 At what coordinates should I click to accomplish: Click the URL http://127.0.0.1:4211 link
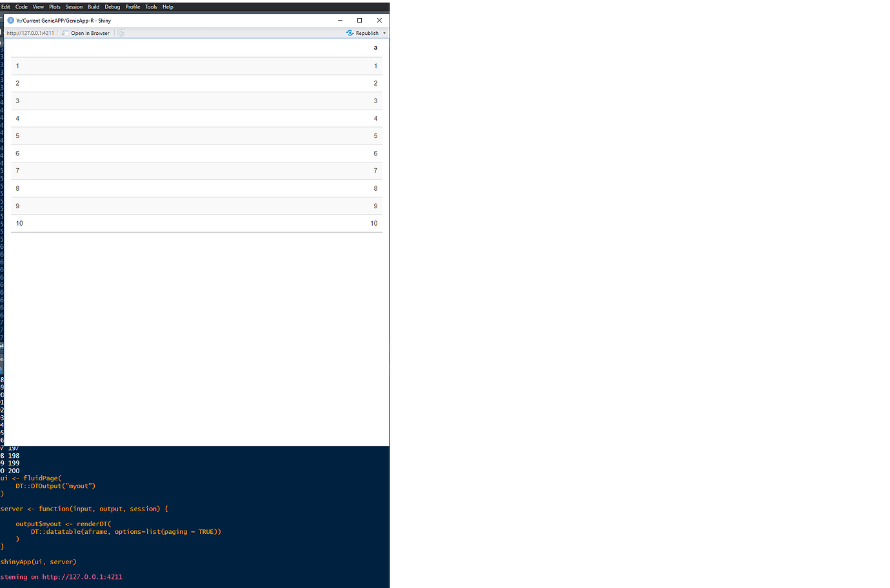point(30,32)
